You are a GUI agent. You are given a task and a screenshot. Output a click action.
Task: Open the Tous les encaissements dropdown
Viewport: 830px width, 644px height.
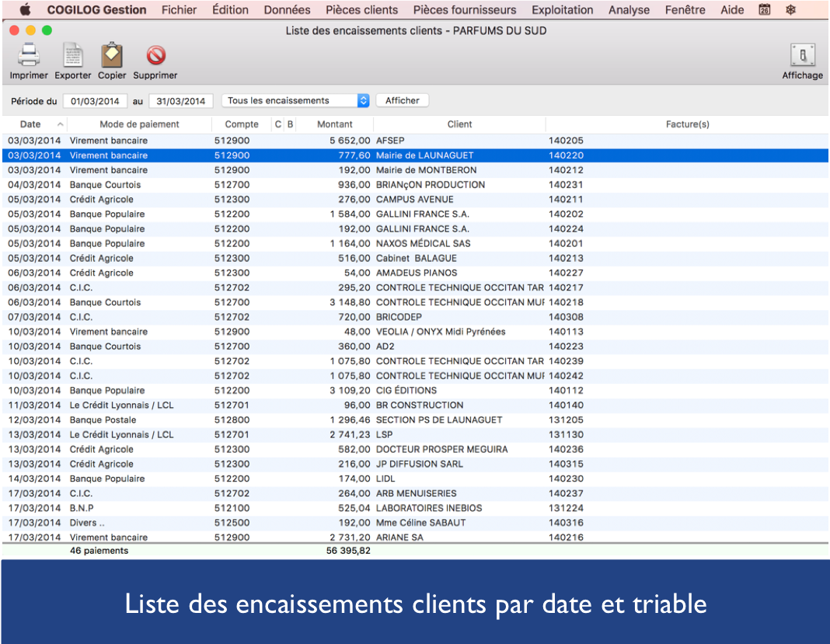(295, 100)
